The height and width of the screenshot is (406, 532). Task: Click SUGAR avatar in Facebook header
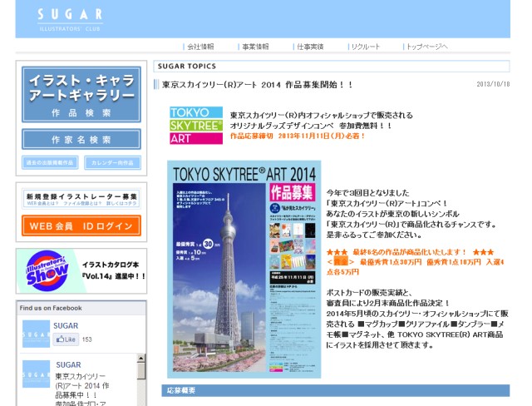click(x=36, y=334)
